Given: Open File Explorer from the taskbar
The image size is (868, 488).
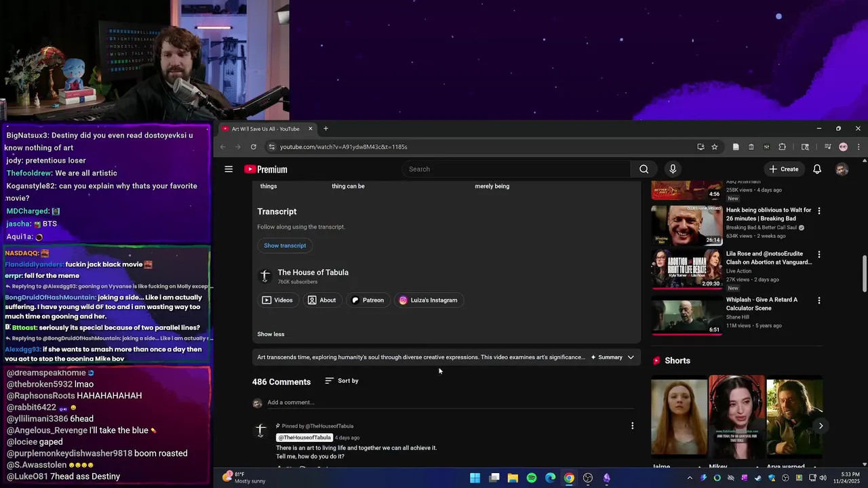Looking at the screenshot, I should tap(513, 478).
